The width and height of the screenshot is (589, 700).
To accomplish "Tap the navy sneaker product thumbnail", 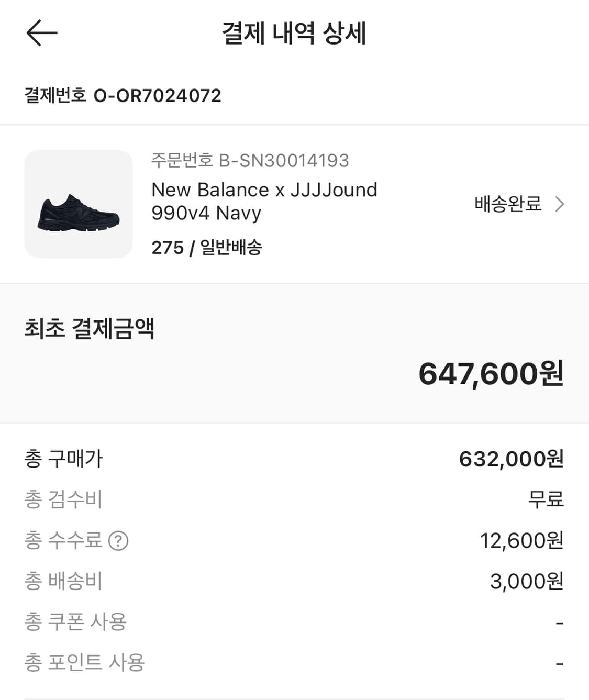I will pyautogui.click(x=79, y=204).
